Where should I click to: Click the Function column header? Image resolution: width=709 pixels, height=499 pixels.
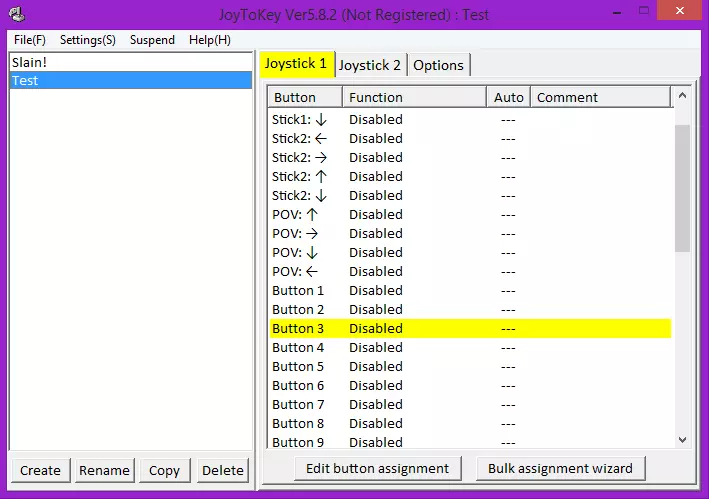[415, 97]
